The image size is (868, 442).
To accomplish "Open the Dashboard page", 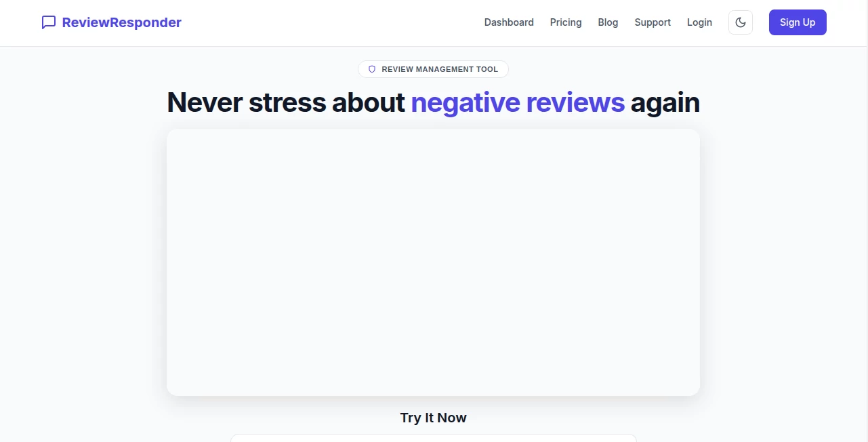I will [509, 22].
